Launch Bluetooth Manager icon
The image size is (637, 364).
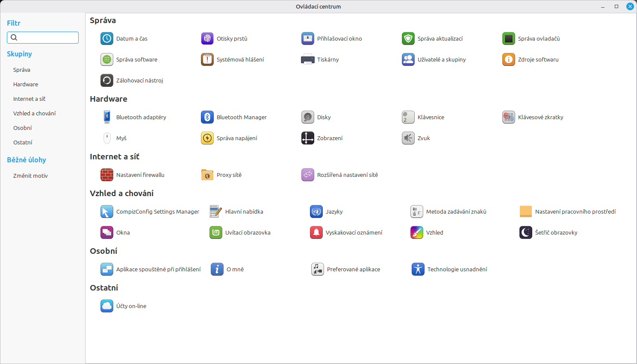point(207,117)
